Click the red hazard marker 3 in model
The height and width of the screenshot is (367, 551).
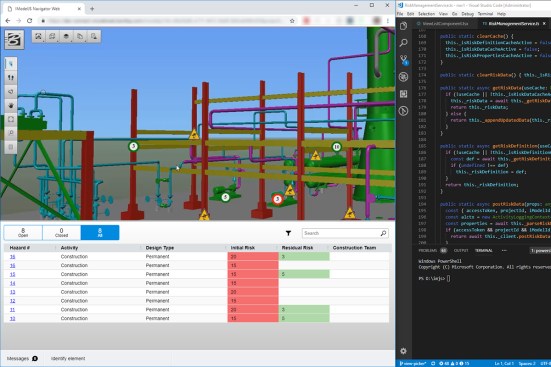pyautogui.click(x=277, y=199)
